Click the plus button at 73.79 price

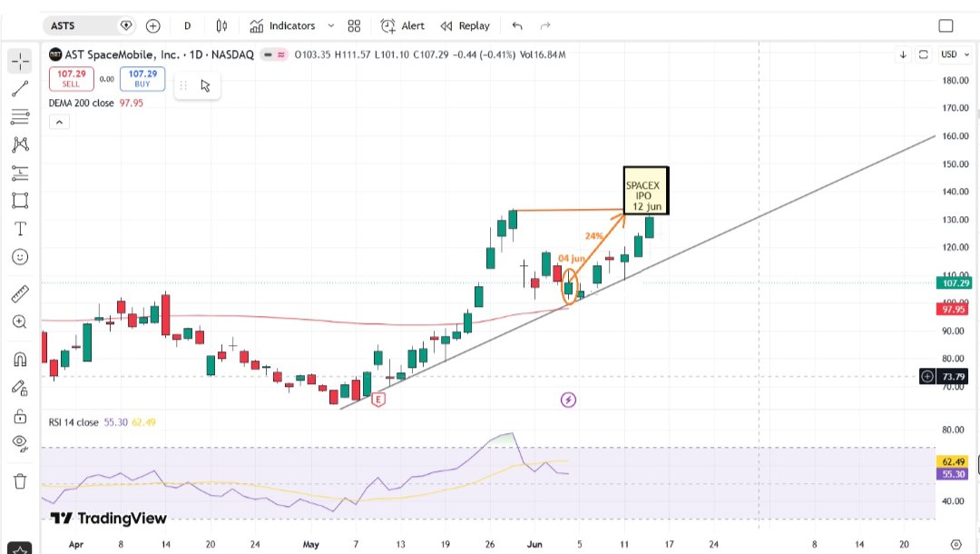coord(927,376)
